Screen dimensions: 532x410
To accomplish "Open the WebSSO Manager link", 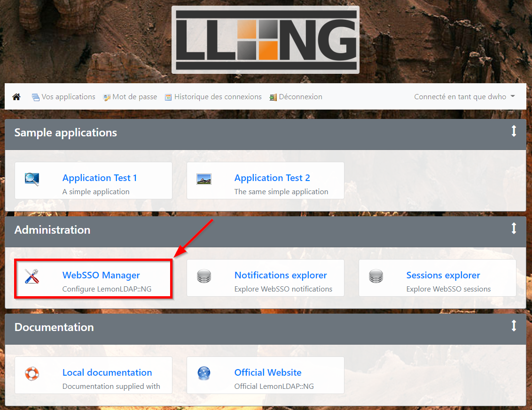I will click(101, 275).
